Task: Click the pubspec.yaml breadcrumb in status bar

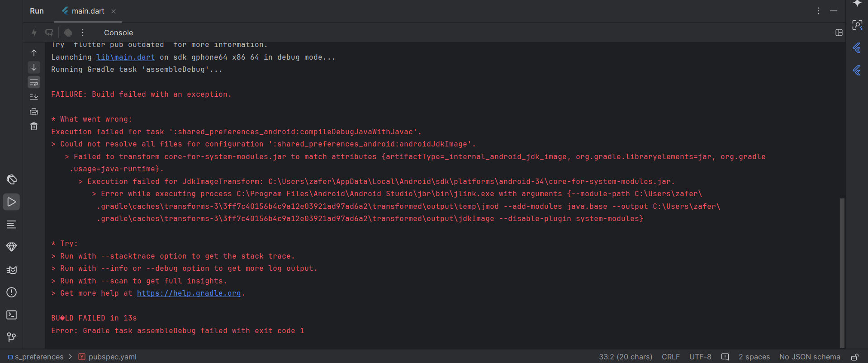Action: coord(108,357)
